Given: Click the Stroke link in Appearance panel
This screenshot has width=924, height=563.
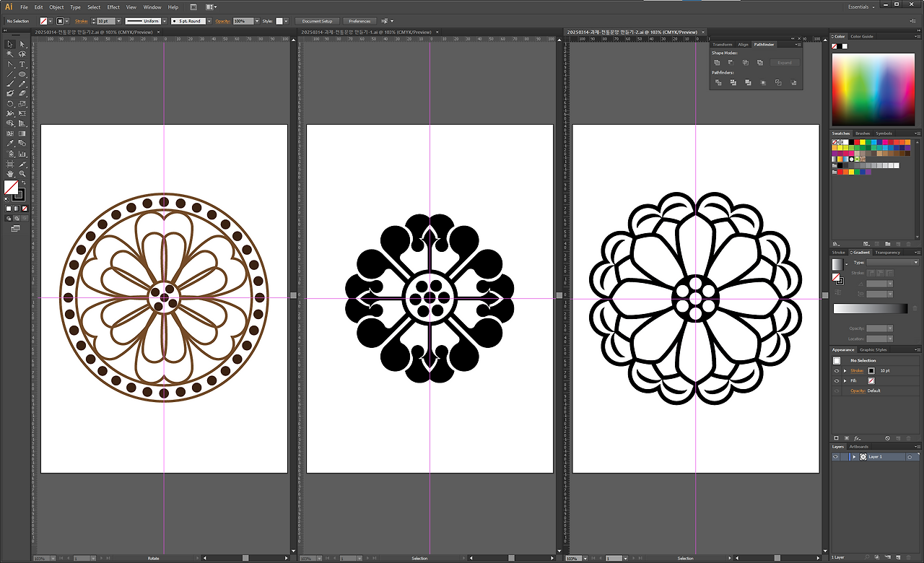Looking at the screenshot, I should coord(857,370).
